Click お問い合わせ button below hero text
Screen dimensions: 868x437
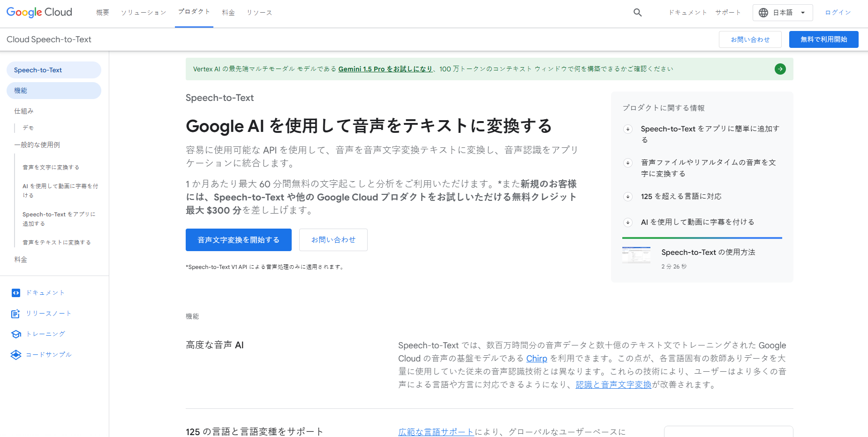tap(333, 240)
